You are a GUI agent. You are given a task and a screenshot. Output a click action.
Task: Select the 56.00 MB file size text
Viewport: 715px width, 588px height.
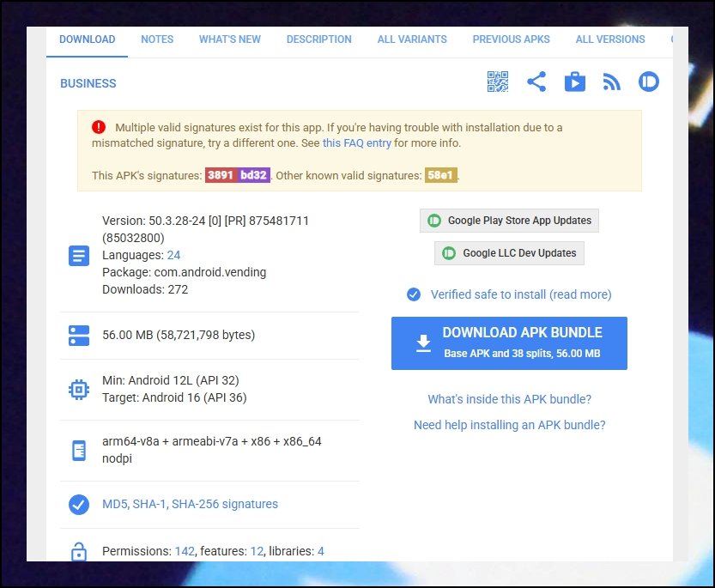(179, 336)
